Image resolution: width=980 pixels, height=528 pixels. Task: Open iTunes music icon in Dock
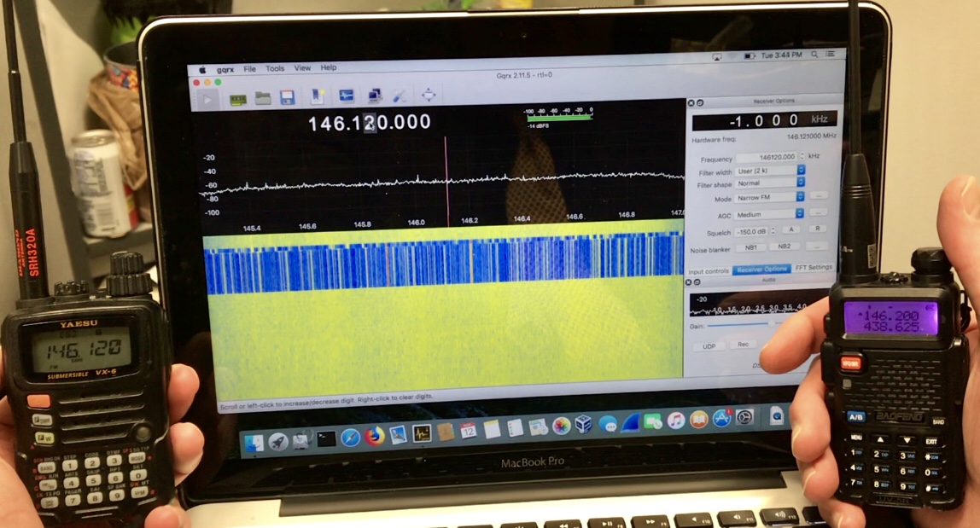(675, 421)
